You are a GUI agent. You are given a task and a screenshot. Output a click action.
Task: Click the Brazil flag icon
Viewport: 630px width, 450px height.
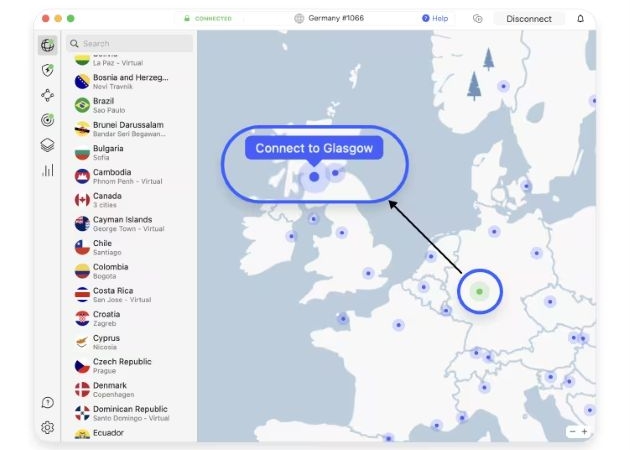(x=82, y=105)
